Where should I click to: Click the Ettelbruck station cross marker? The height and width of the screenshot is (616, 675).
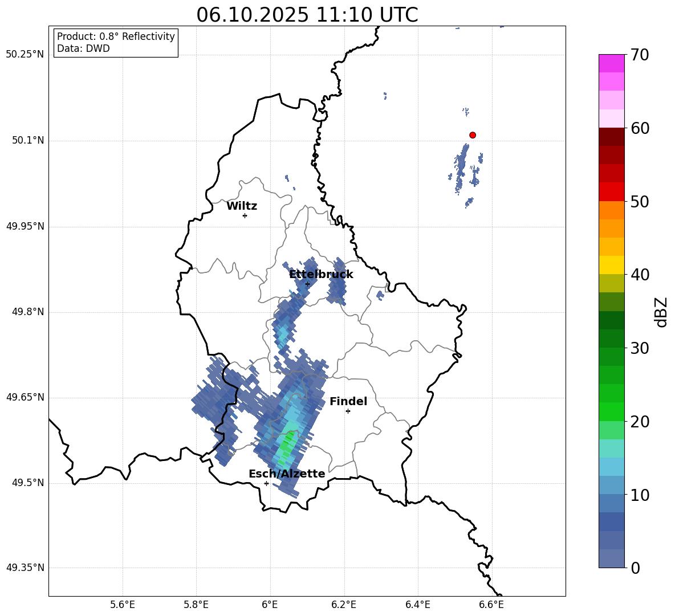pyautogui.click(x=307, y=284)
